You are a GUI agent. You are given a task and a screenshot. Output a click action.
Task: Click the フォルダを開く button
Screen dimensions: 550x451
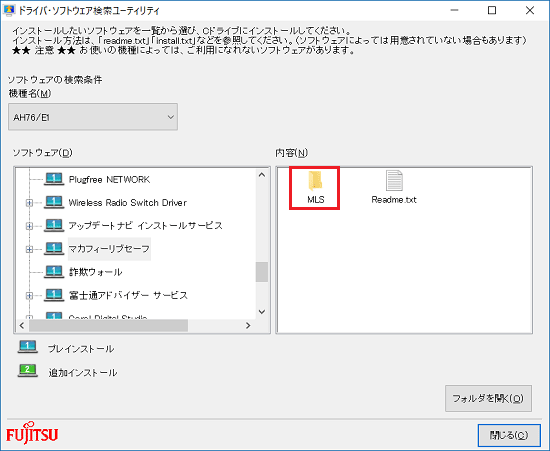(488, 398)
